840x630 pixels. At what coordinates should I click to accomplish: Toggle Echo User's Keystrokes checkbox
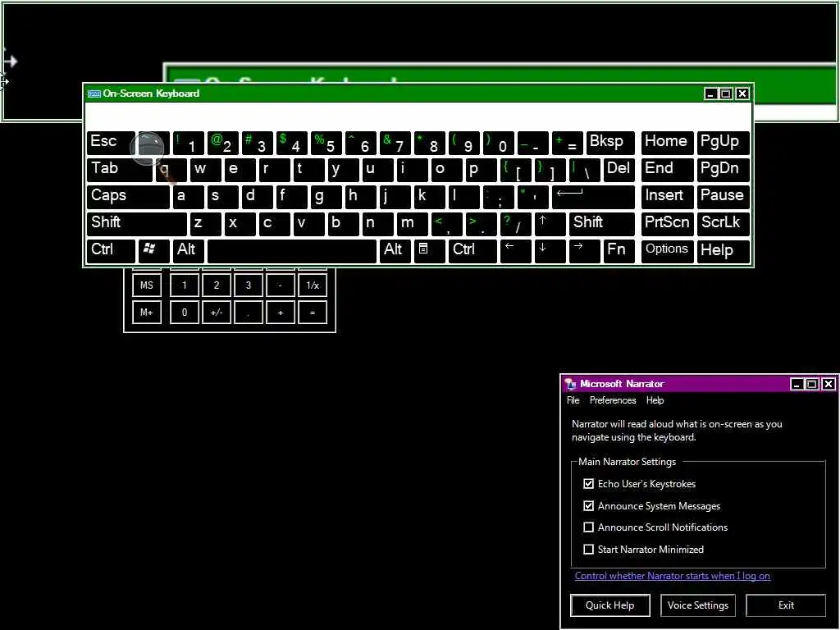pyautogui.click(x=588, y=484)
